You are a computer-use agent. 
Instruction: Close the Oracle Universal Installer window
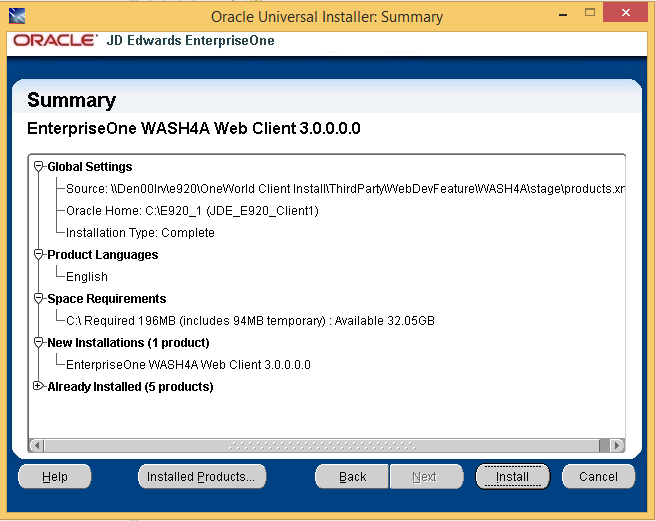[625, 13]
